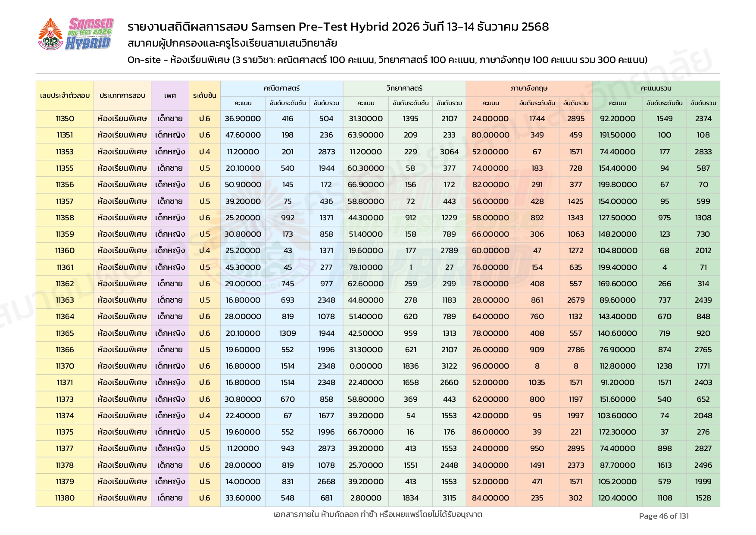This screenshot has width=756, height=535.
Task: Click exam ID 11380 in last row
Action: (x=65, y=498)
